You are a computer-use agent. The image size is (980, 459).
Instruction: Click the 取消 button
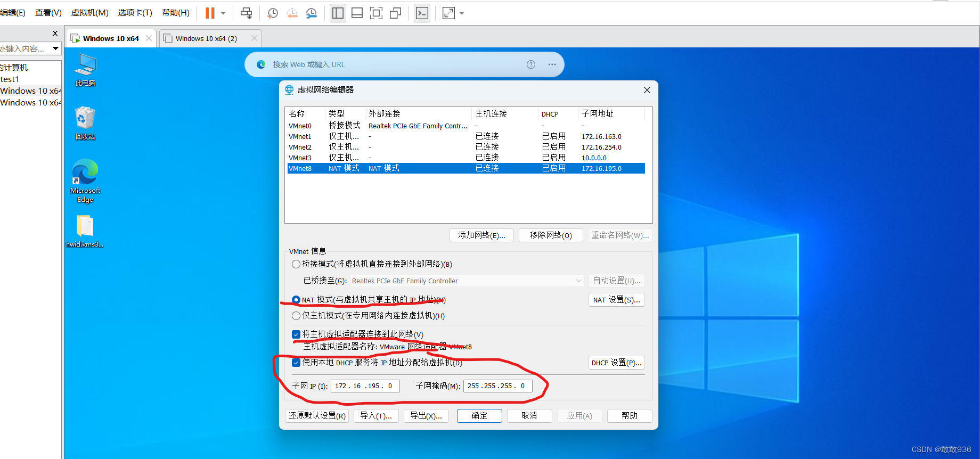click(529, 416)
